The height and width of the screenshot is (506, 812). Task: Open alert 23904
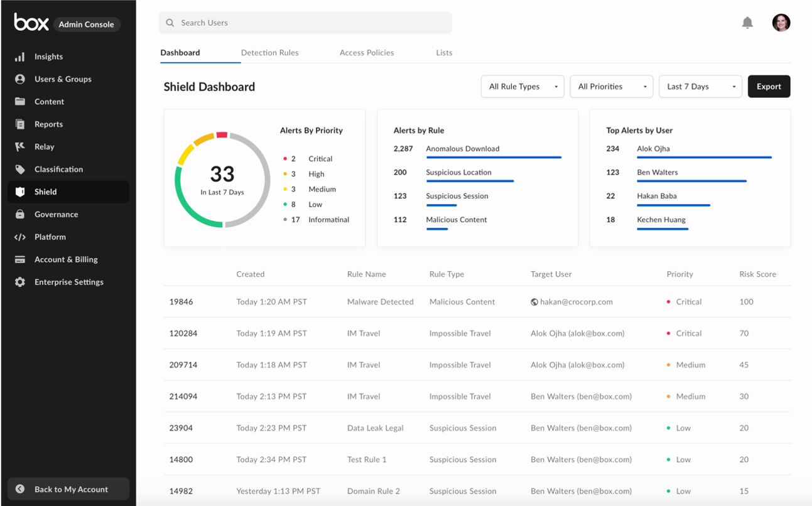pyautogui.click(x=181, y=428)
